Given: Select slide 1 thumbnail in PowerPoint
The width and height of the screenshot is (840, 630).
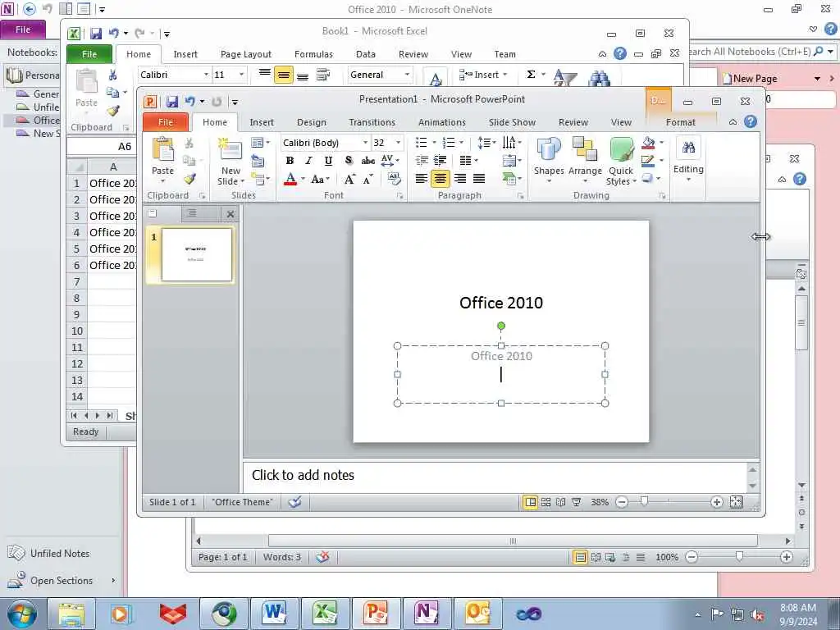Looking at the screenshot, I should [197, 254].
